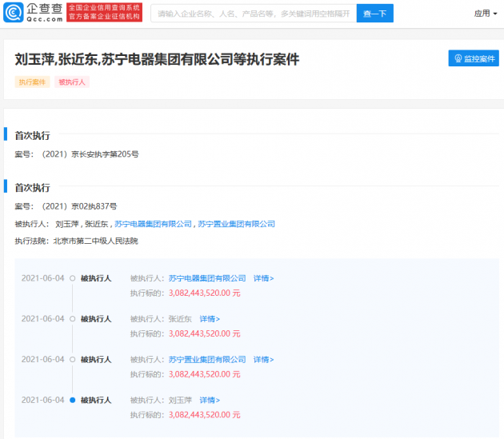Open 苏宁置业集团有限公司 link in timeline
The width and height of the screenshot is (504, 439).
click(x=207, y=359)
